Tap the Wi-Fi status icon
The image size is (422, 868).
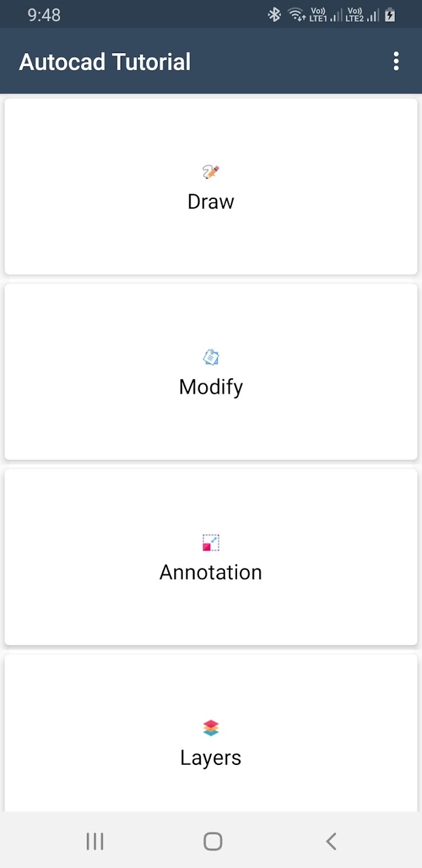tap(296, 14)
